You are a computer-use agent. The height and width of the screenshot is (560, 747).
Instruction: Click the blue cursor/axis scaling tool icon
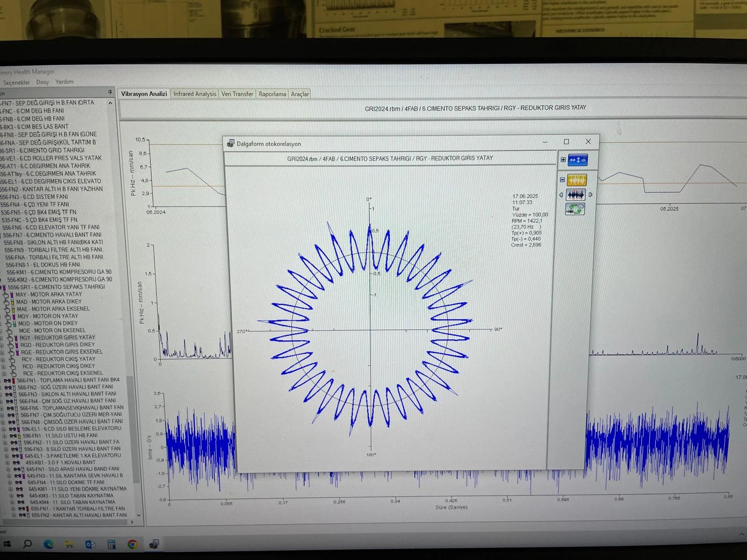click(x=578, y=160)
